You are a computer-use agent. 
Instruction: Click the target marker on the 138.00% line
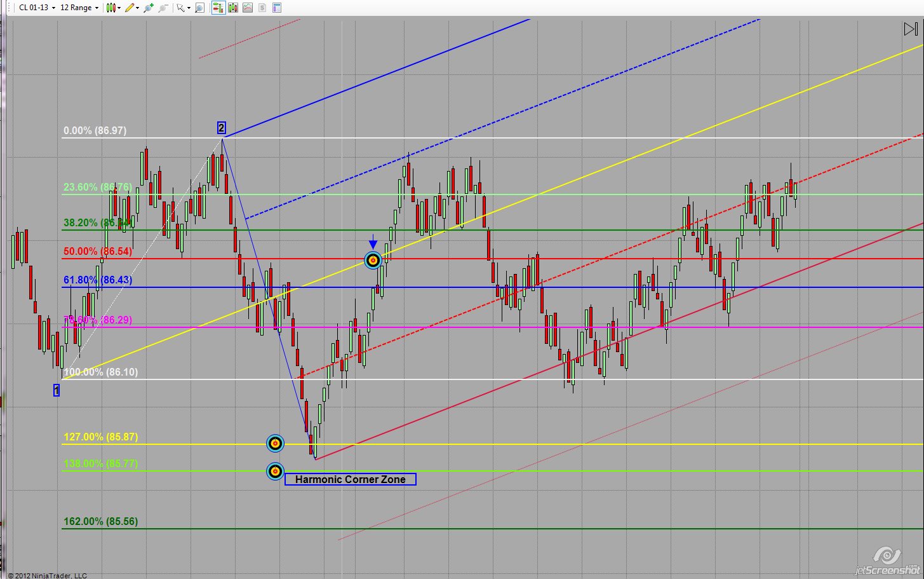click(x=275, y=471)
